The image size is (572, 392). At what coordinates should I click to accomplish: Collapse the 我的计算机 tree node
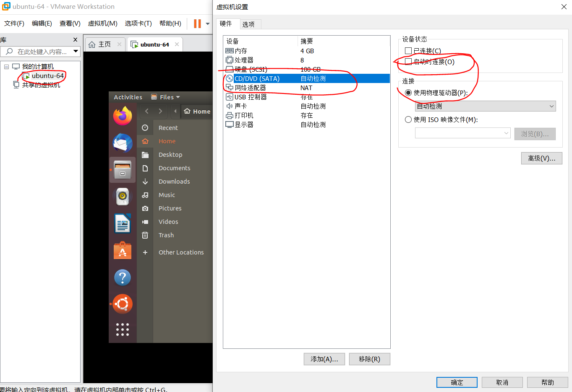click(6, 67)
